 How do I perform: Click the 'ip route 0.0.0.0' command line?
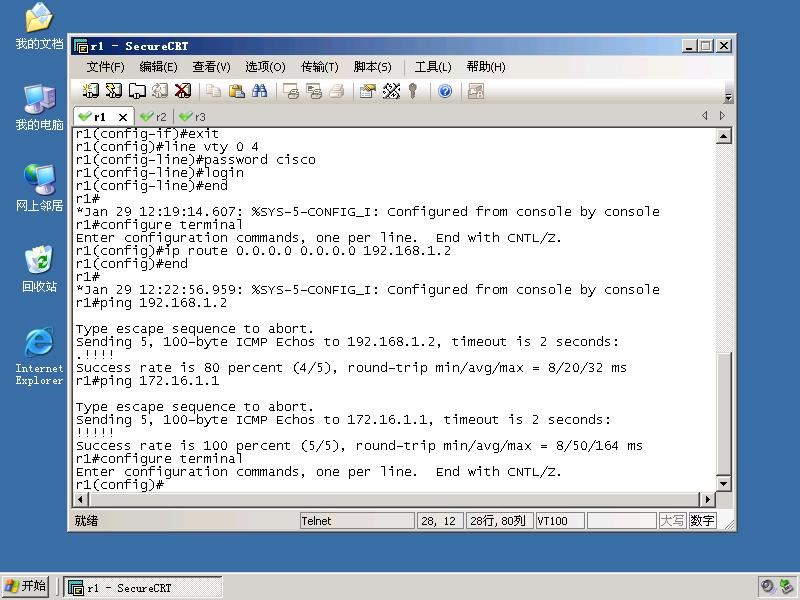[x=263, y=251]
